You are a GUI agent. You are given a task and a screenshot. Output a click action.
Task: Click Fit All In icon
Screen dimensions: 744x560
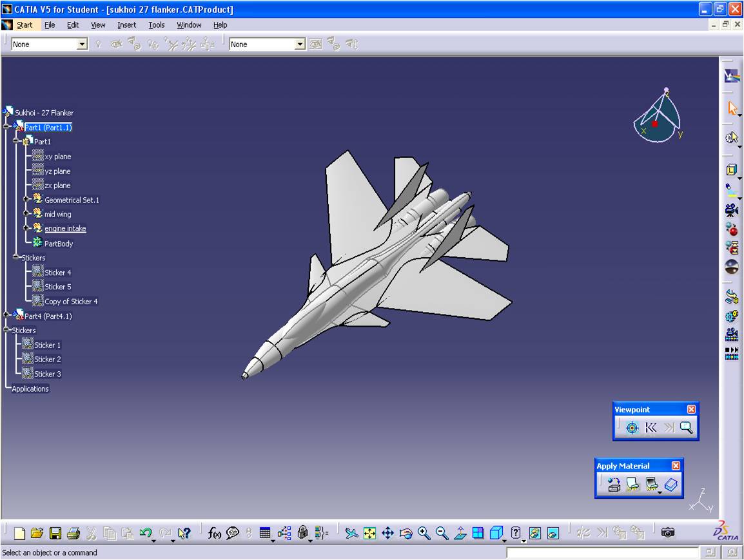pyautogui.click(x=369, y=533)
